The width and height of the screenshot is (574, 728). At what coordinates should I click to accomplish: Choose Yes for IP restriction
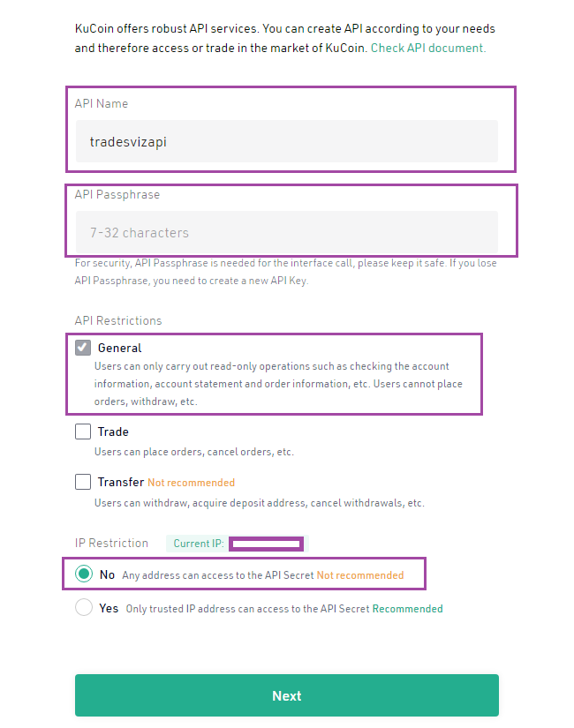point(84,607)
